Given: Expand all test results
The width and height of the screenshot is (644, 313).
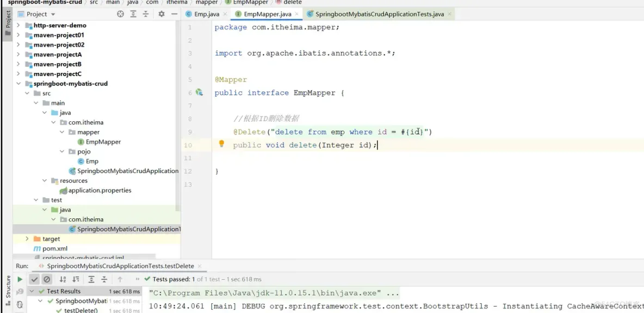Looking at the screenshot, I should point(91,279).
